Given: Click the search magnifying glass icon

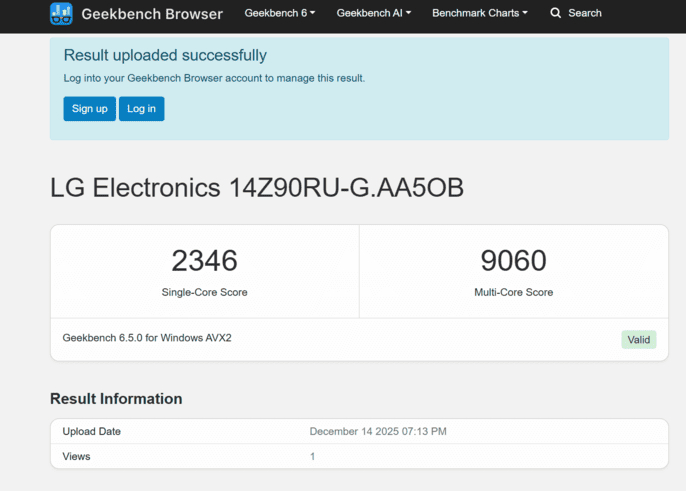Looking at the screenshot, I should (556, 13).
